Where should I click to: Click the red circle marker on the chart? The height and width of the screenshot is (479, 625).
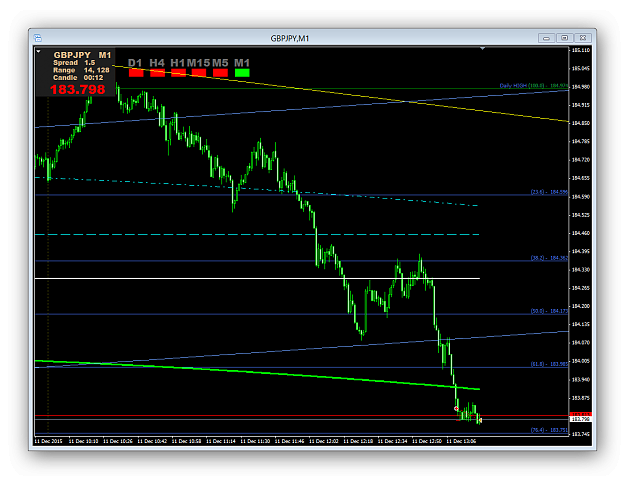pos(456,408)
